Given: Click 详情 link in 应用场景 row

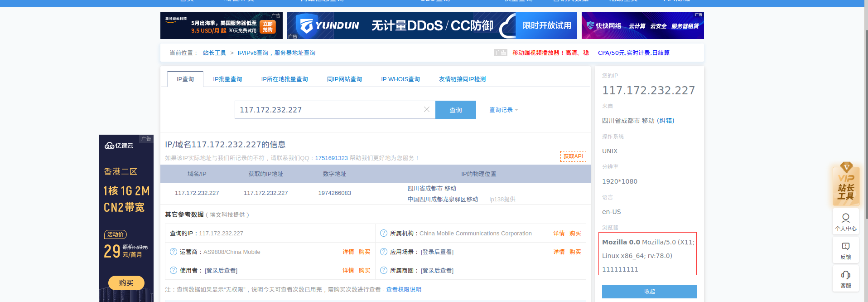Looking at the screenshot, I should [x=559, y=252].
